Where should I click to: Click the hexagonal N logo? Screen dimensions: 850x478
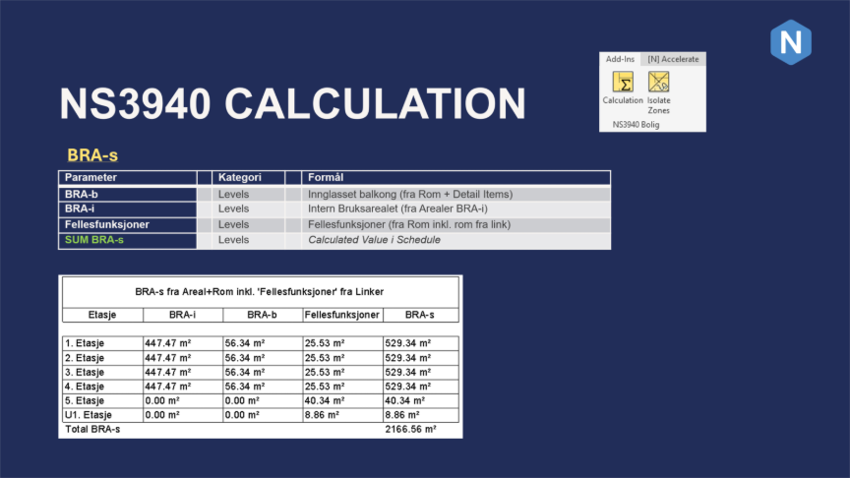pyautogui.click(x=791, y=42)
